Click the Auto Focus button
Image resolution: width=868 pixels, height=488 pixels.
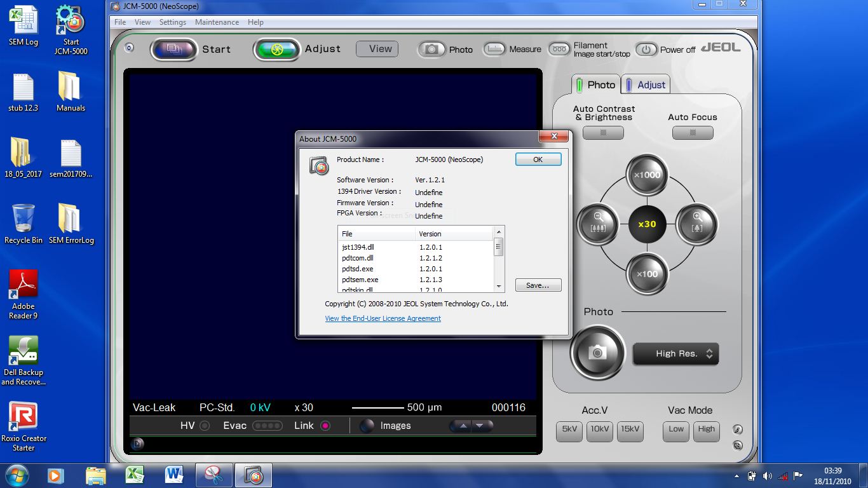click(x=693, y=133)
